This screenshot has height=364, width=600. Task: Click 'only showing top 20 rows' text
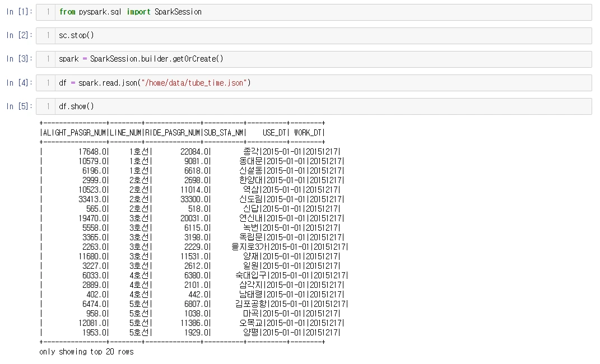[86, 352]
